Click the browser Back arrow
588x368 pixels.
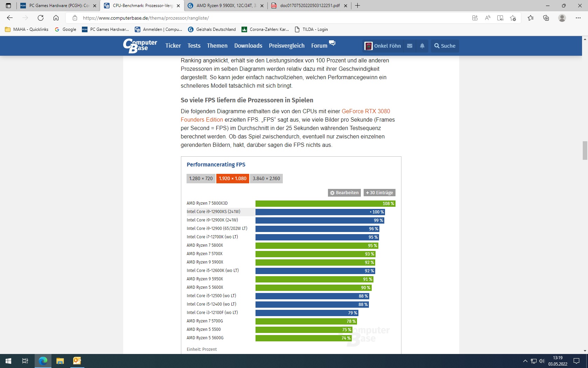(x=10, y=18)
